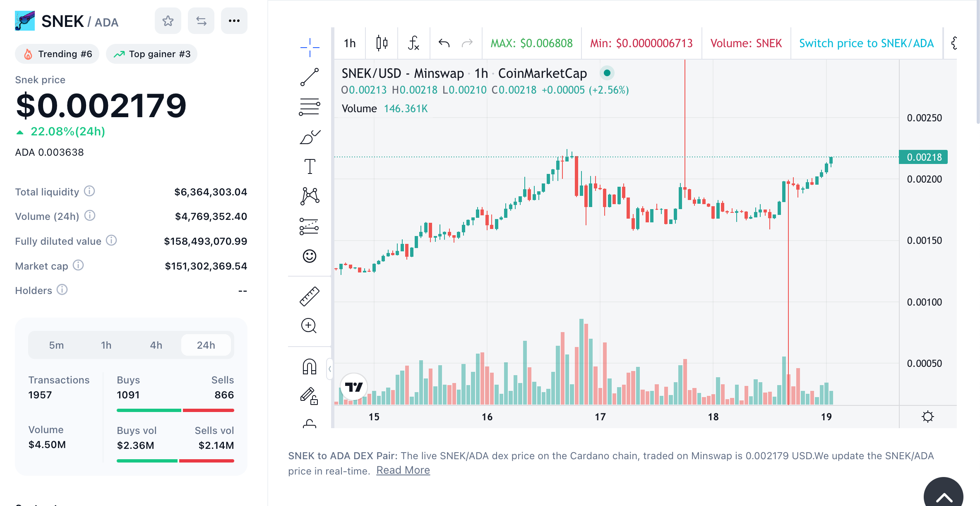Click the Min: $0.0000006713 label
This screenshot has height=506, width=980.
(641, 43)
